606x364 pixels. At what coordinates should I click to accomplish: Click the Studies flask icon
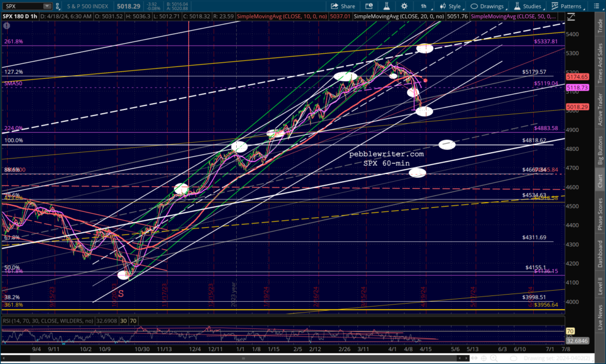(517, 6)
